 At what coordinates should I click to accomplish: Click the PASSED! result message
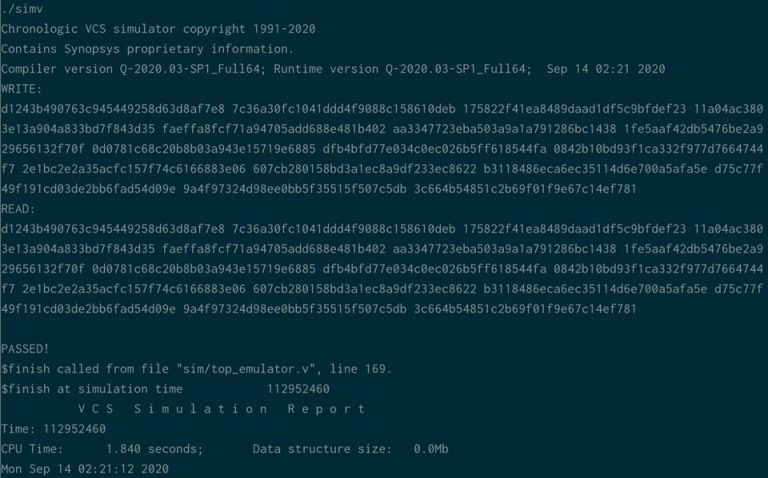tap(25, 349)
